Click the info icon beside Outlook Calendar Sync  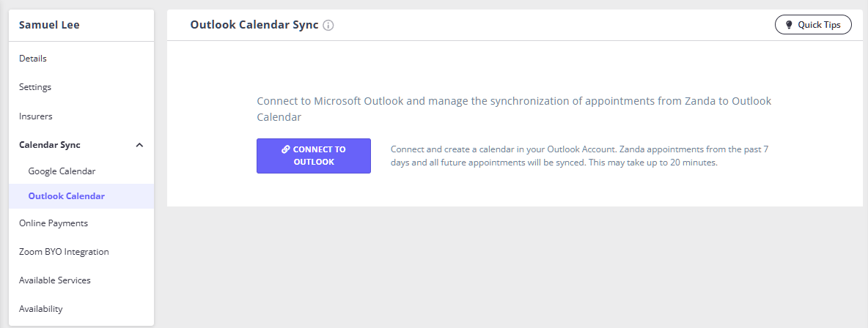[328, 25]
